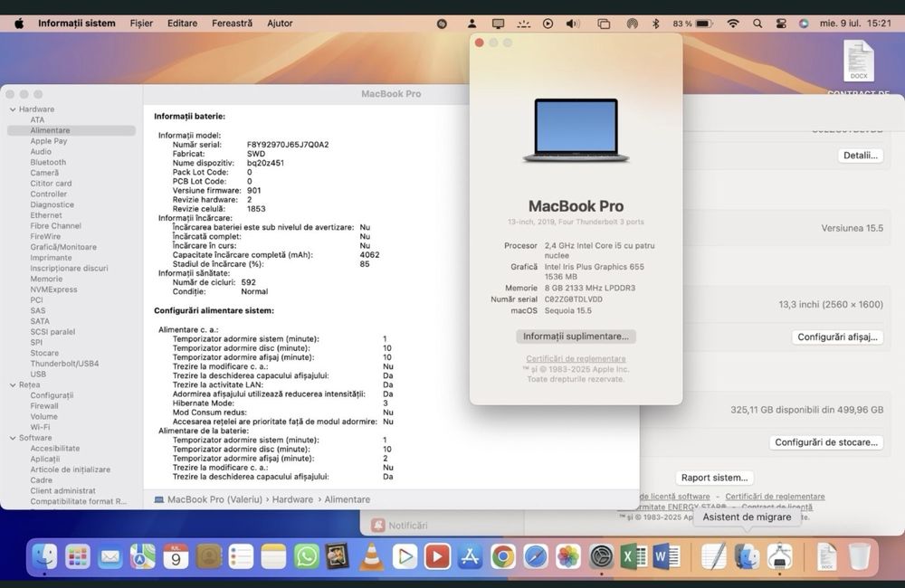The width and height of the screenshot is (905, 588).
Task: Open the Editare menu
Action: (x=183, y=24)
